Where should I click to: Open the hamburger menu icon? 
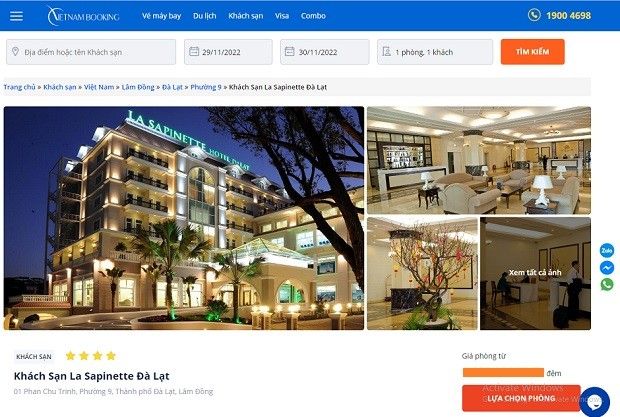16,16
